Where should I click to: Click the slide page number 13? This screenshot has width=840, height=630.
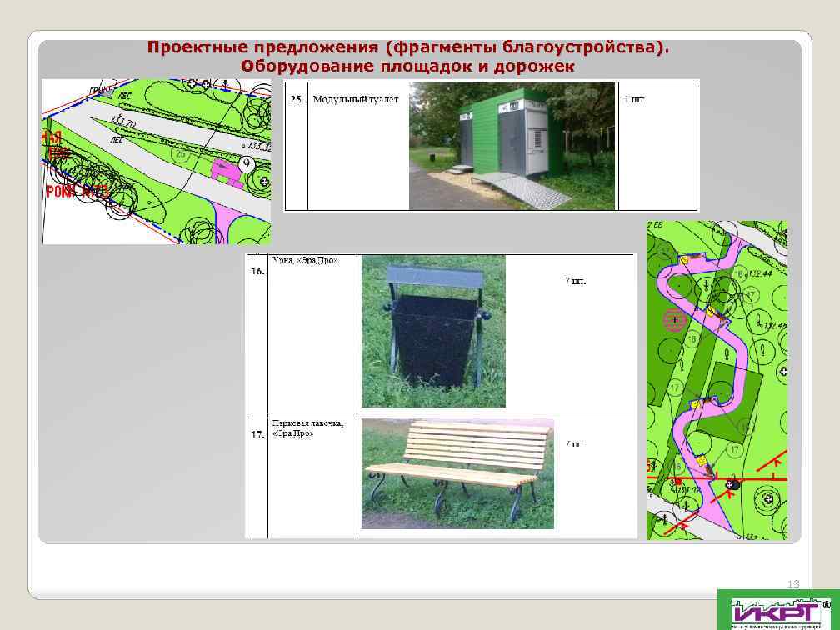(793, 584)
